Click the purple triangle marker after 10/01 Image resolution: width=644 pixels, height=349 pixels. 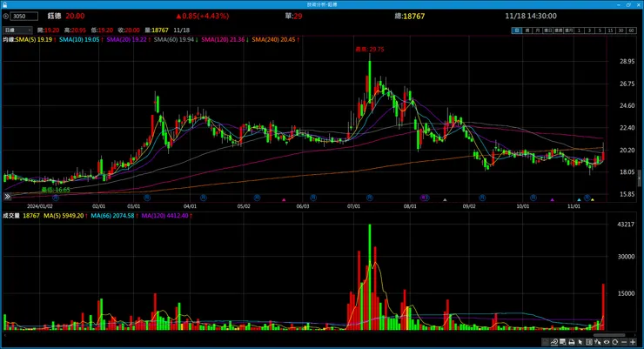tap(552, 200)
